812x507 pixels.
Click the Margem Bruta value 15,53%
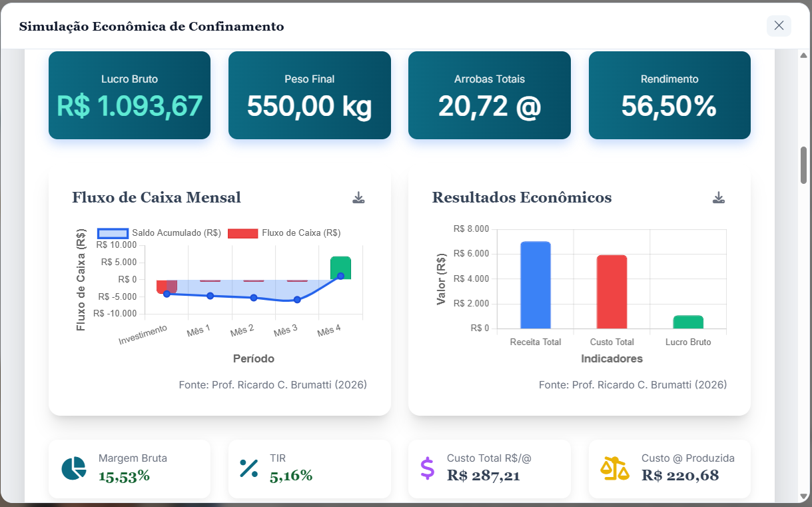124,476
